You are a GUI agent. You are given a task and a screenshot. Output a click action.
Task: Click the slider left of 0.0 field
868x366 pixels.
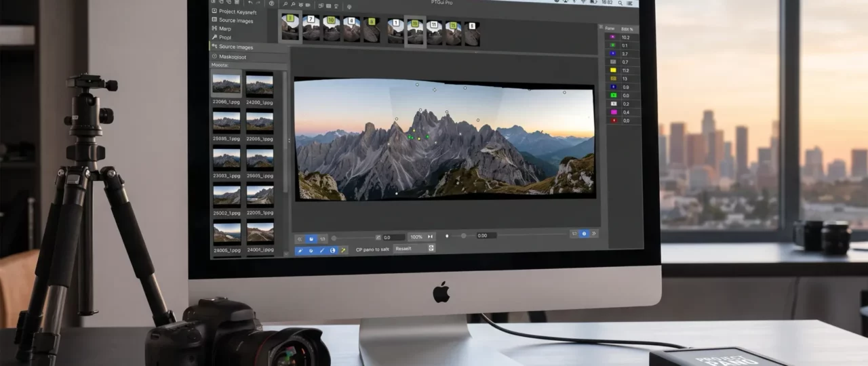tap(353, 238)
